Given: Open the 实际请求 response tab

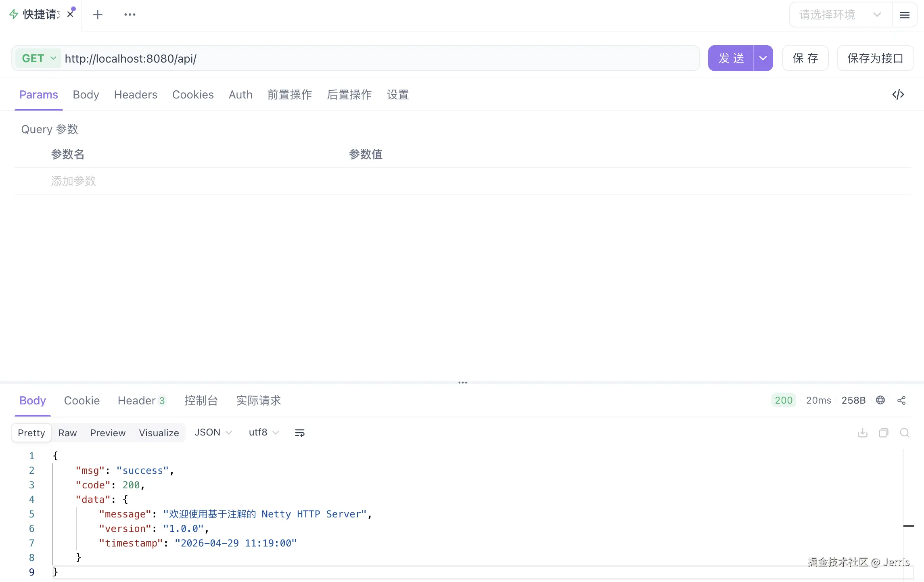Looking at the screenshot, I should click(258, 400).
